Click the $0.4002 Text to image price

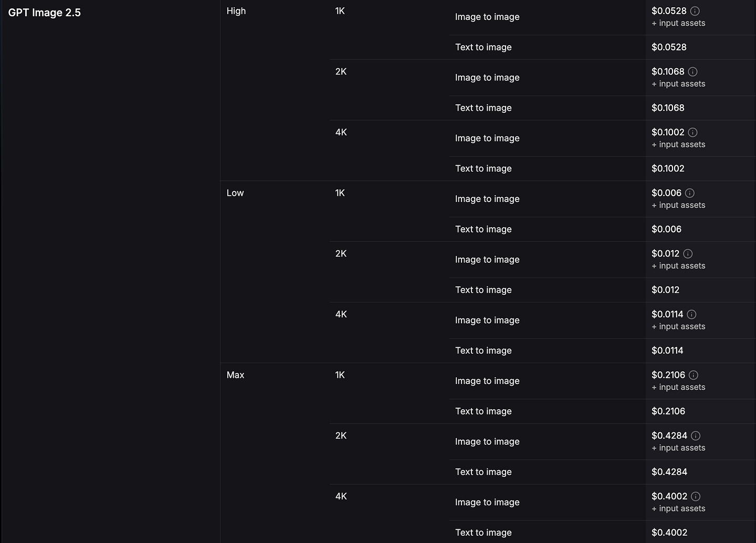pos(669,533)
